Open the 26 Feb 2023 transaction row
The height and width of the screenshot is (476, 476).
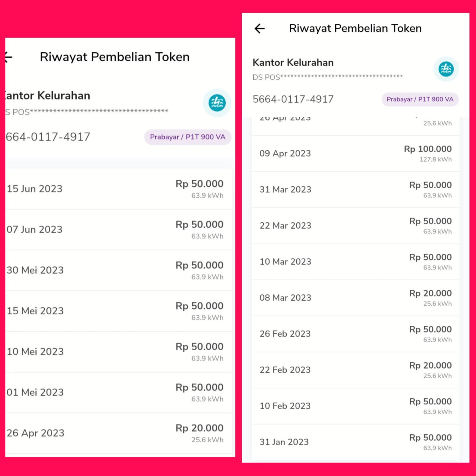click(355, 334)
